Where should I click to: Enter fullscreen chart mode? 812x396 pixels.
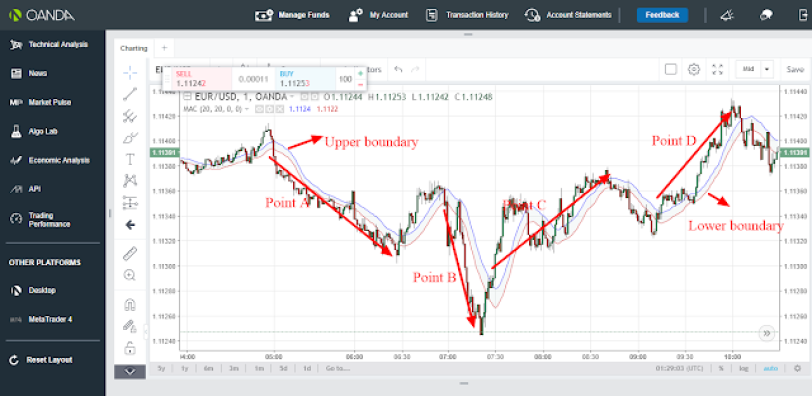[x=717, y=69]
